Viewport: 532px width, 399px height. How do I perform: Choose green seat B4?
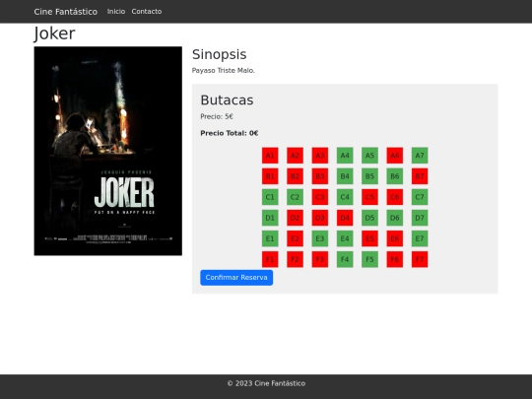point(345,176)
